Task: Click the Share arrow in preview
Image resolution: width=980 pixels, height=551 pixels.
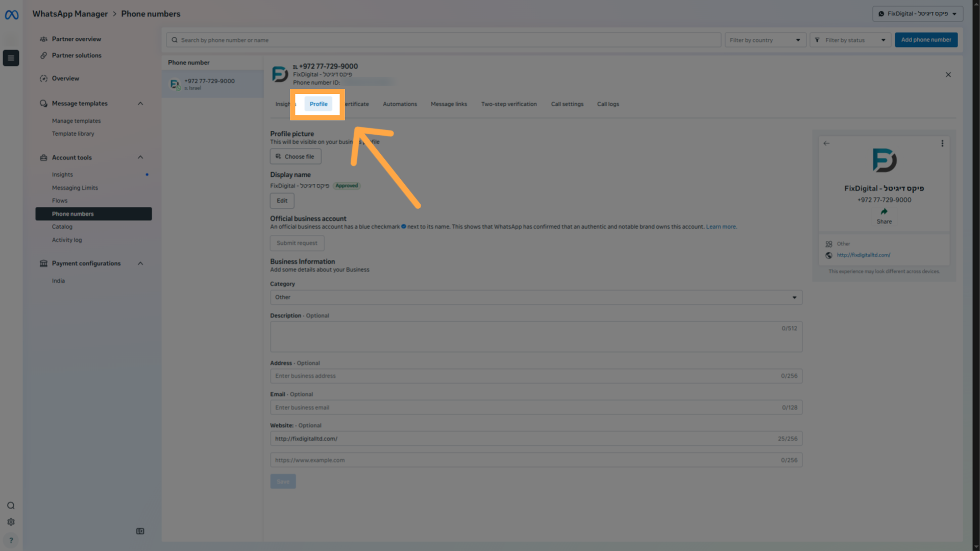Action: coord(884,211)
